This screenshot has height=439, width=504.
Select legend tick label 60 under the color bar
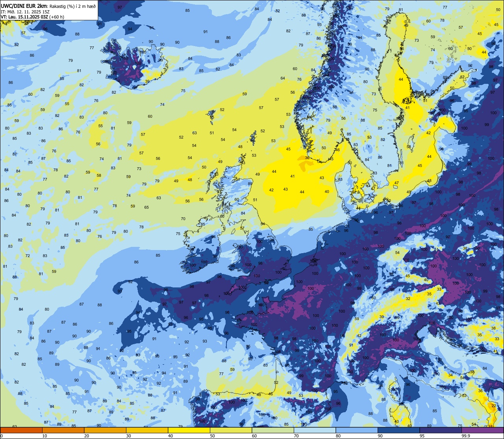pos(254,436)
